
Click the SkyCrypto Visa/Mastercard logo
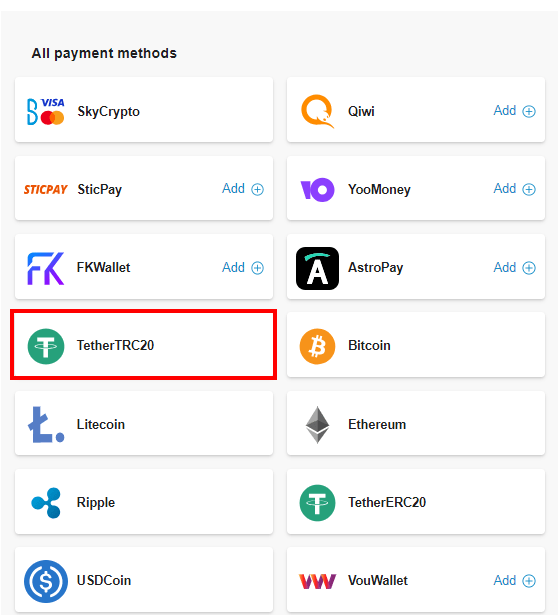[45, 111]
